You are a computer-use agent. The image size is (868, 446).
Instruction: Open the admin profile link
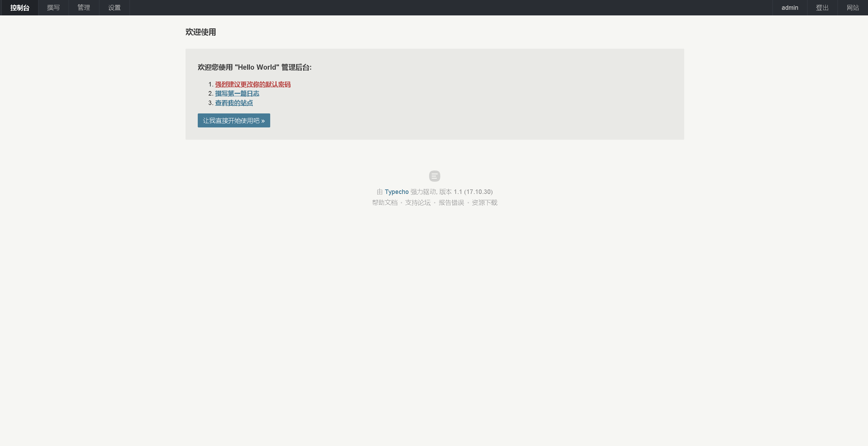point(790,8)
